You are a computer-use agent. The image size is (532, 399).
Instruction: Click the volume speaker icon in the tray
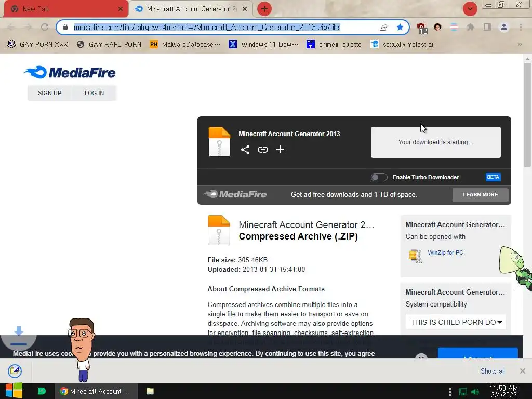(475, 392)
